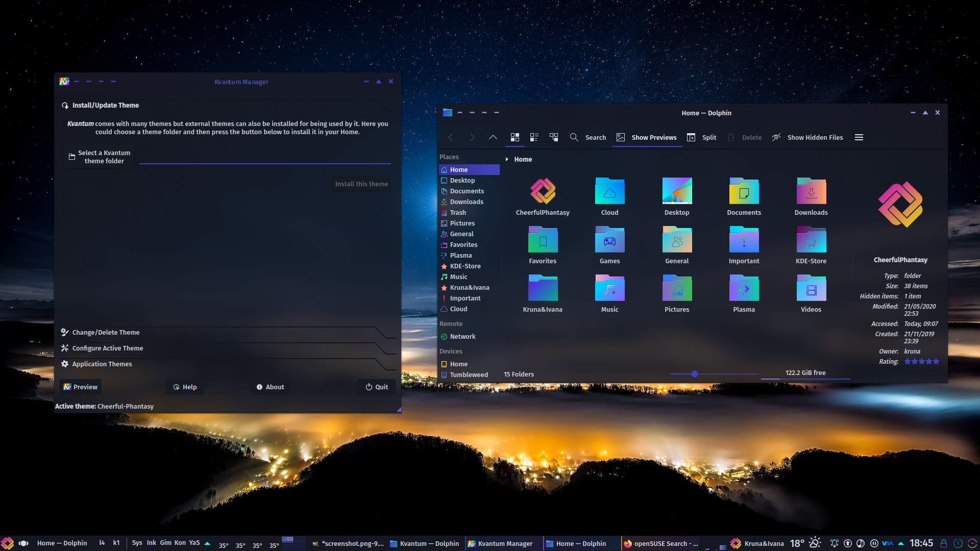Screen dimensions: 980x551
Task: Open Pictures place in the sidebar
Action: pos(469,223)
